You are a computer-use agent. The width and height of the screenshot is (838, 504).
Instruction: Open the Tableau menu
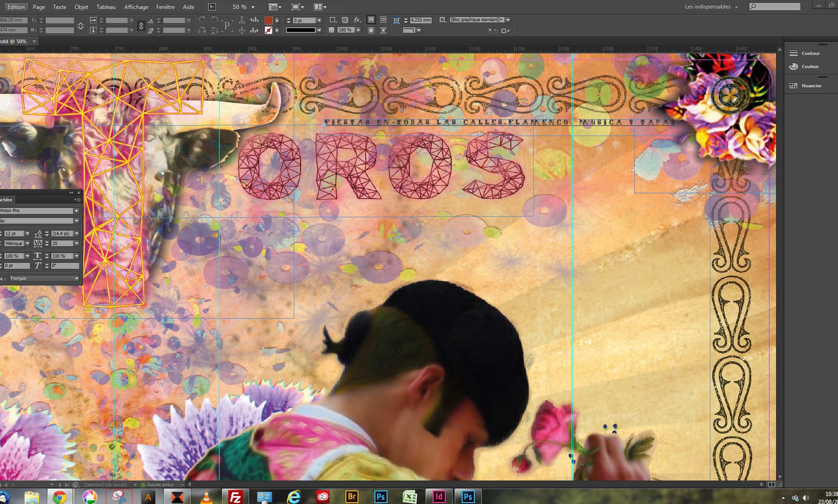(x=106, y=7)
